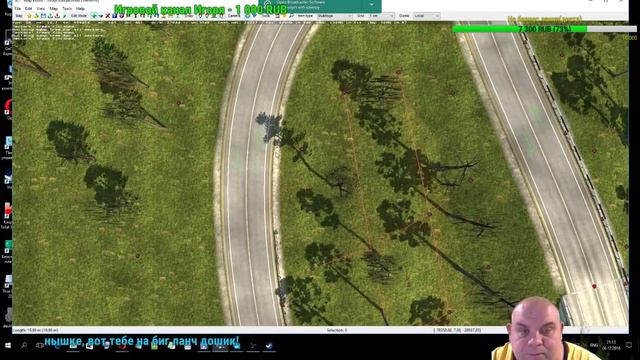The width and height of the screenshot is (640, 360).
Task: Click the Selection: 0 status text
Action: pyautogui.click(x=337, y=330)
